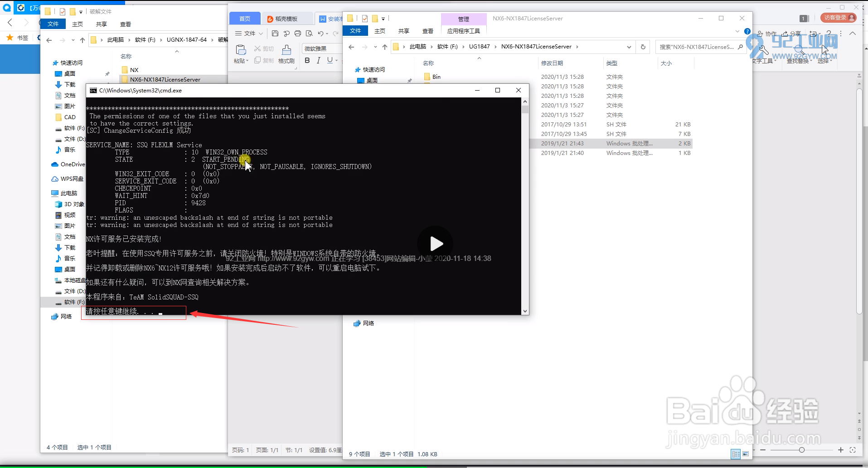
Task: Open the WPS 文件 menu dropdown
Action: coord(249,34)
